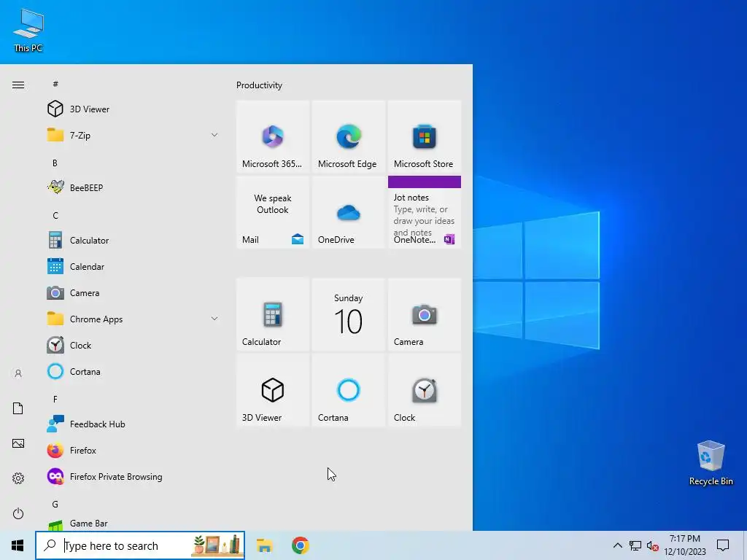The height and width of the screenshot is (560, 747).
Task: Open Game Bar from the app list
Action: [133, 524]
